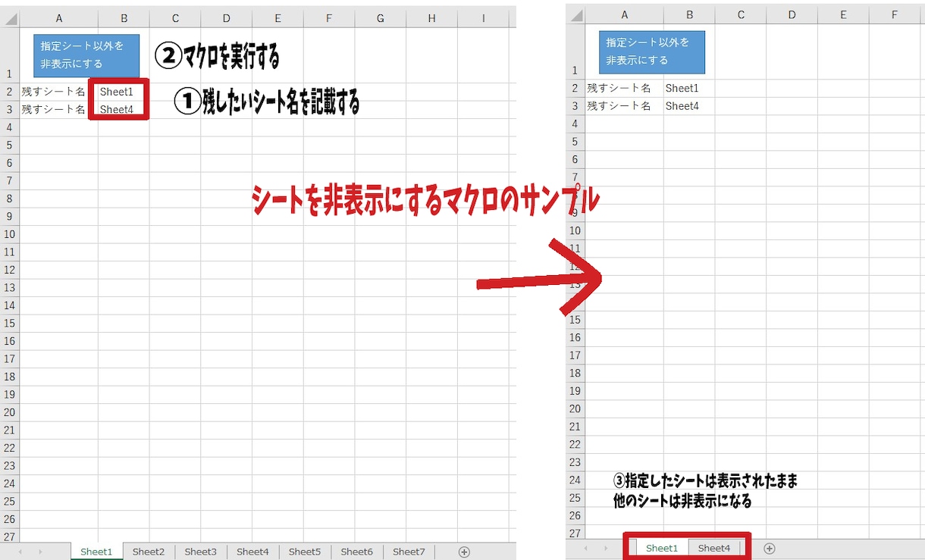Select row 1 header in left sheet
The image size is (925, 560).
click(10, 55)
